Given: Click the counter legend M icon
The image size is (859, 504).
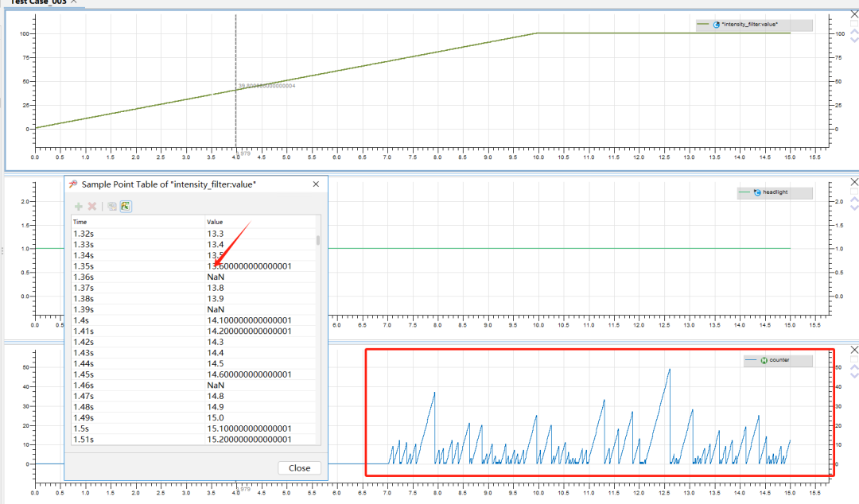Looking at the screenshot, I should [764, 360].
